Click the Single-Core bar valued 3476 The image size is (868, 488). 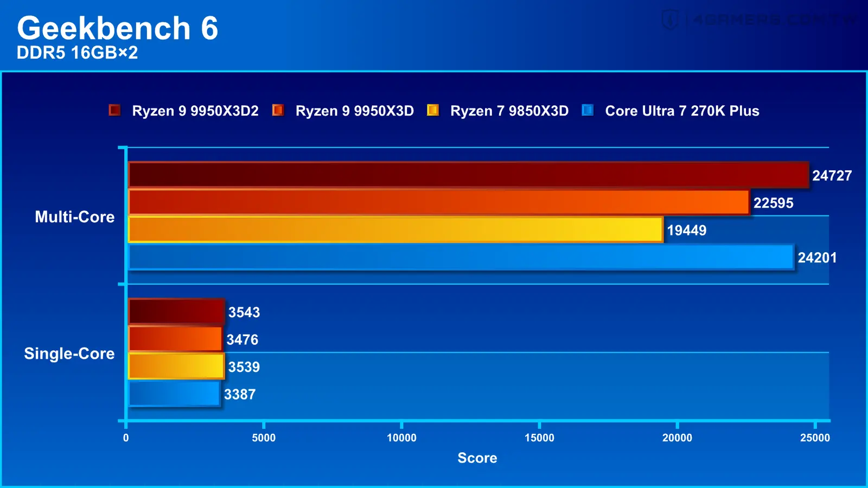coord(175,339)
